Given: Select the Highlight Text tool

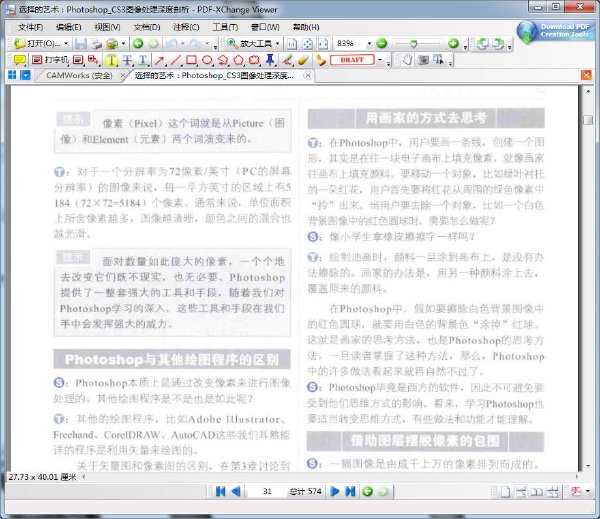Looking at the screenshot, I should [x=111, y=60].
